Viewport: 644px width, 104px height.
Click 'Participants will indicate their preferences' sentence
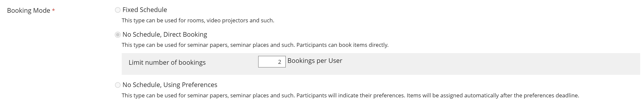pos(350,96)
